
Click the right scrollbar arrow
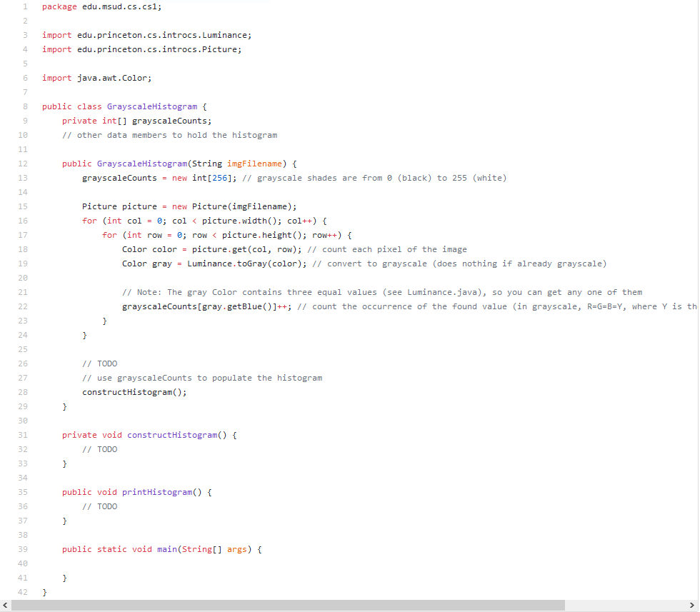(x=692, y=605)
